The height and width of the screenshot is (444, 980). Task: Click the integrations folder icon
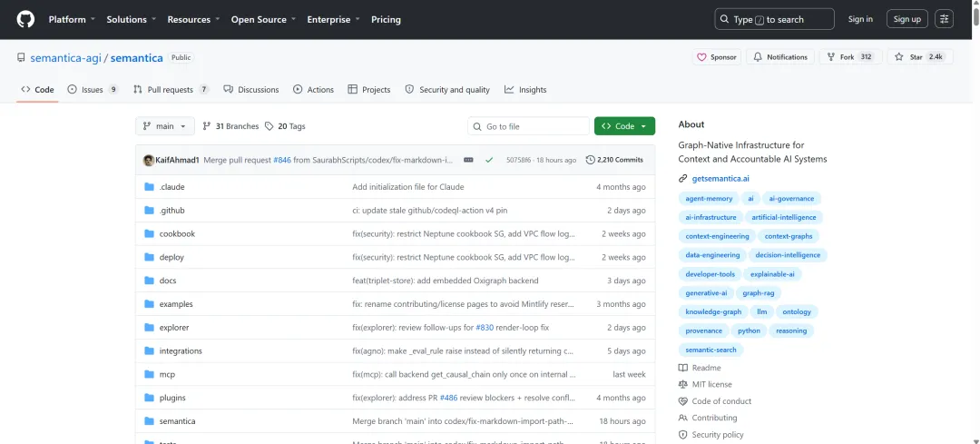point(149,350)
